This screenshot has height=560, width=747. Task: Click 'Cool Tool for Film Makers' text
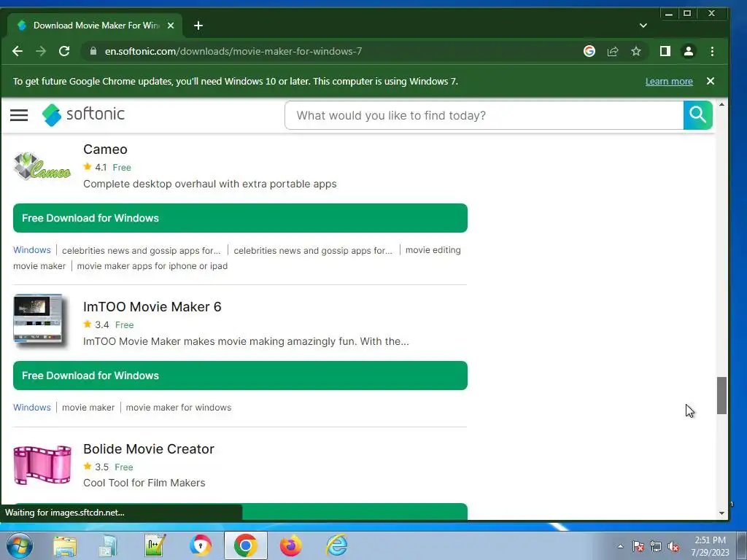point(144,483)
